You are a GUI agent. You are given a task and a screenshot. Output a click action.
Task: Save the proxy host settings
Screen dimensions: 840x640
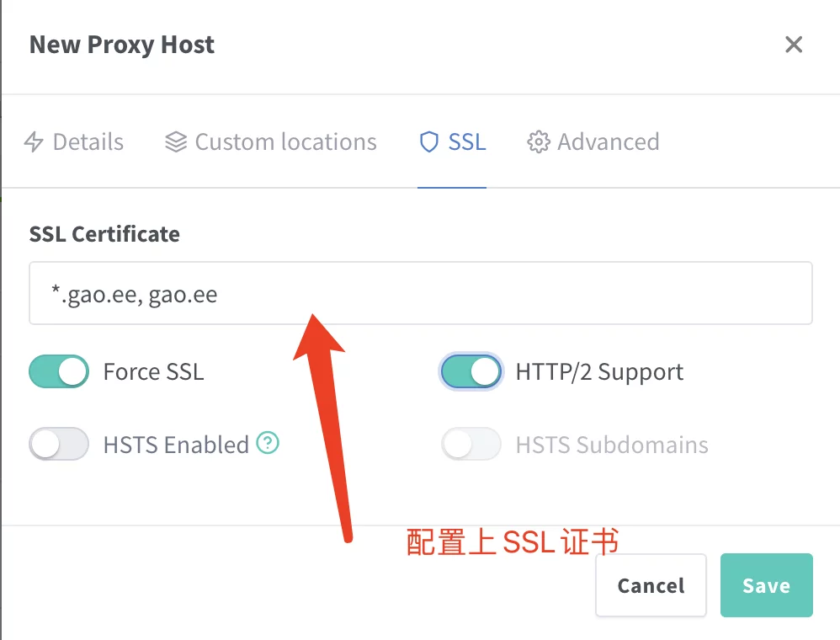[766, 585]
